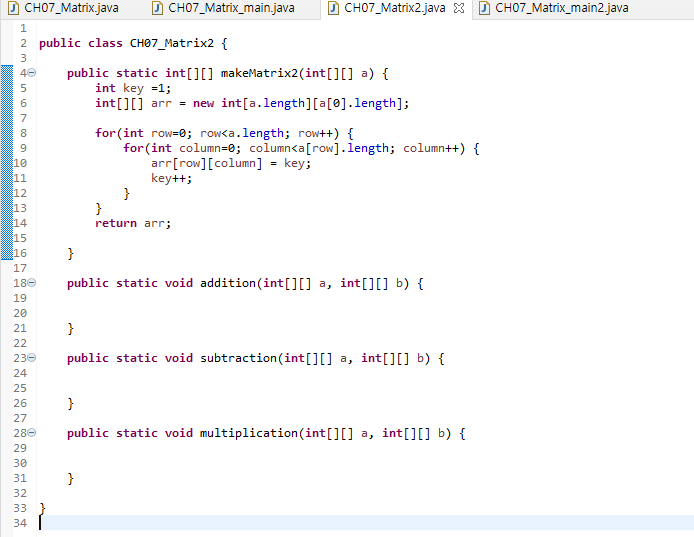The image size is (694, 537).
Task: Click line number 34 in the gutter
Action: (20, 523)
